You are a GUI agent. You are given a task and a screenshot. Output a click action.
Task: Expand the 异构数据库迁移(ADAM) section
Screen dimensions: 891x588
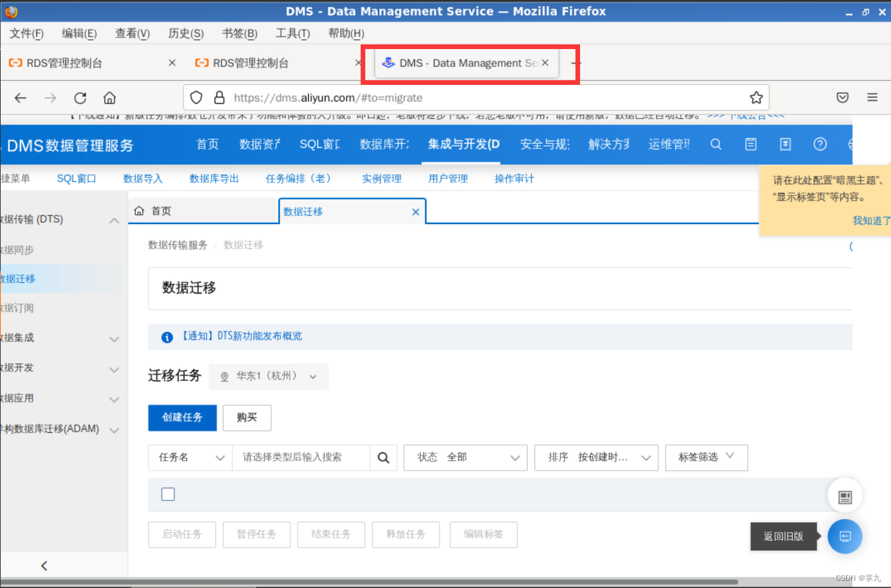coord(114,430)
